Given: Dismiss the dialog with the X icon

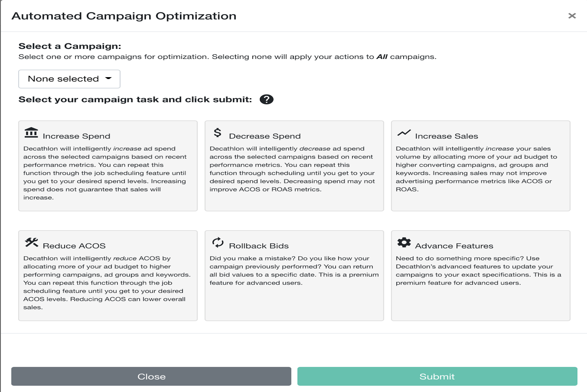Looking at the screenshot, I should coord(572,16).
